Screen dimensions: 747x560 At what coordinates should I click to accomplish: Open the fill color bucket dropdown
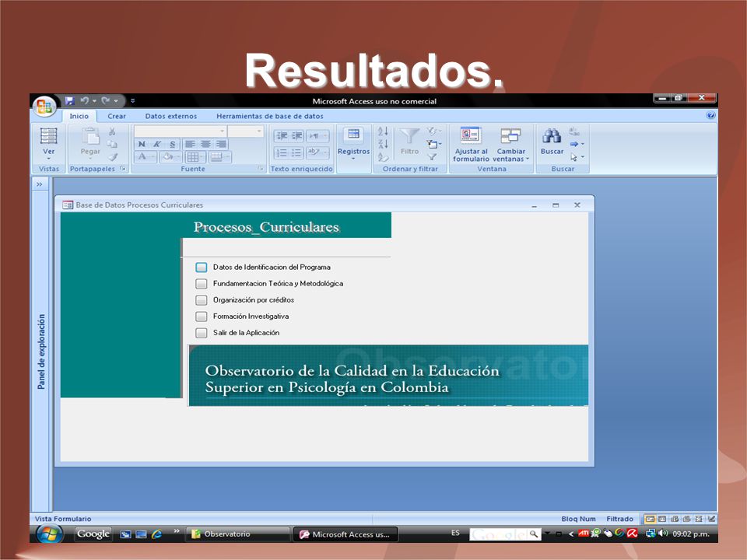[x=170, y=156]
